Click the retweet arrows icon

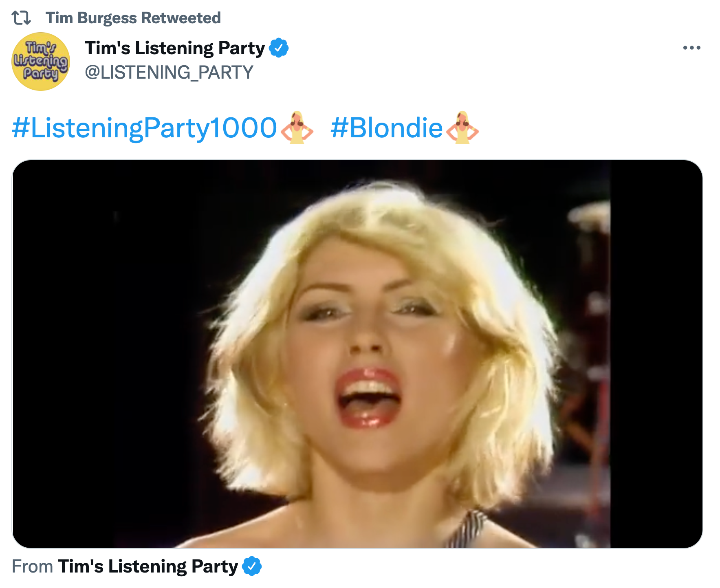click(x=21, y=18)
